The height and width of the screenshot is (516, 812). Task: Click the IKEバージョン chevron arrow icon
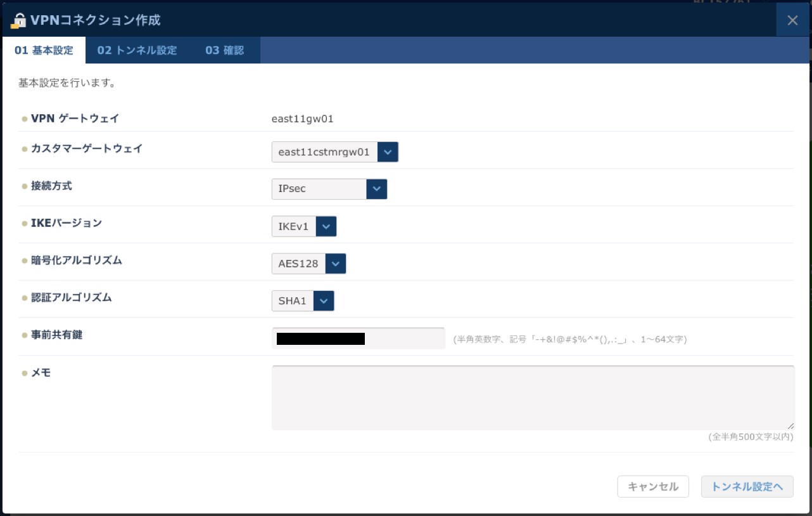326,226
